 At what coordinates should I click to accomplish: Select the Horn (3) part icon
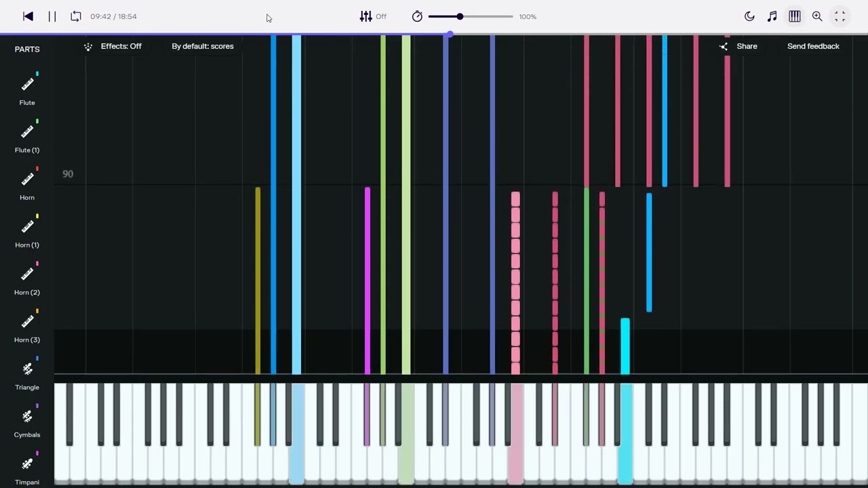tap(27, 321)
